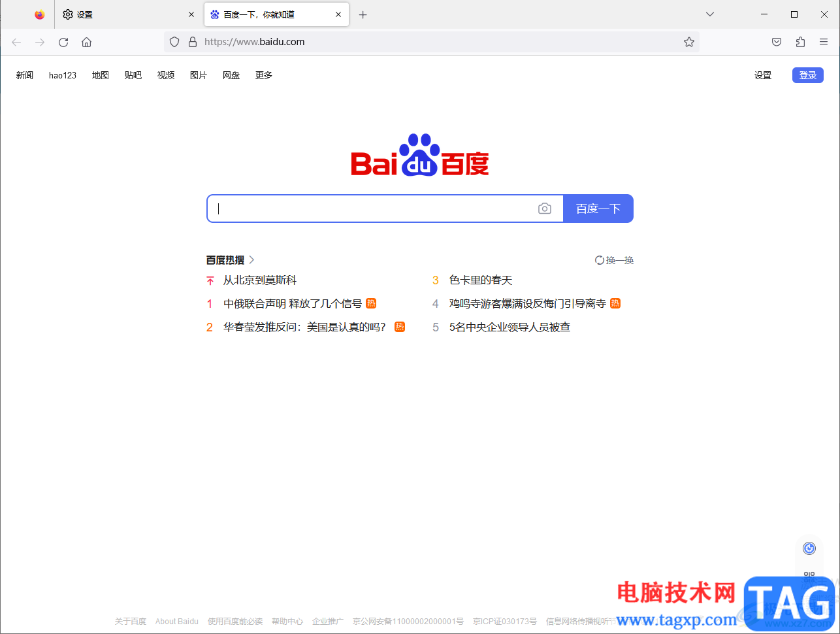Open the 京公网安备 footer link
This screenshot has height=634, width=840.
coord(408,622)
